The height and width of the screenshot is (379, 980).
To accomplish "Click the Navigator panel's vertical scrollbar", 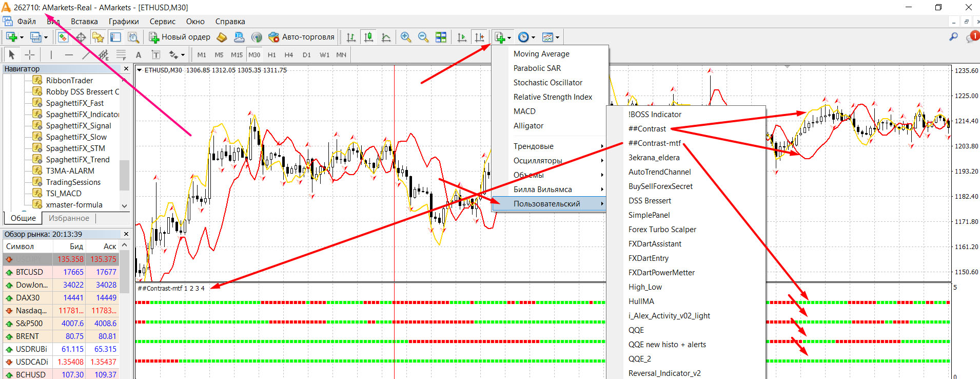I will 124,141.
